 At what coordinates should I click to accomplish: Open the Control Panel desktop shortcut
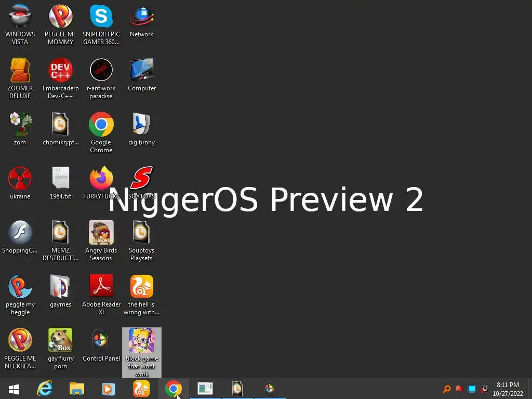101,345
